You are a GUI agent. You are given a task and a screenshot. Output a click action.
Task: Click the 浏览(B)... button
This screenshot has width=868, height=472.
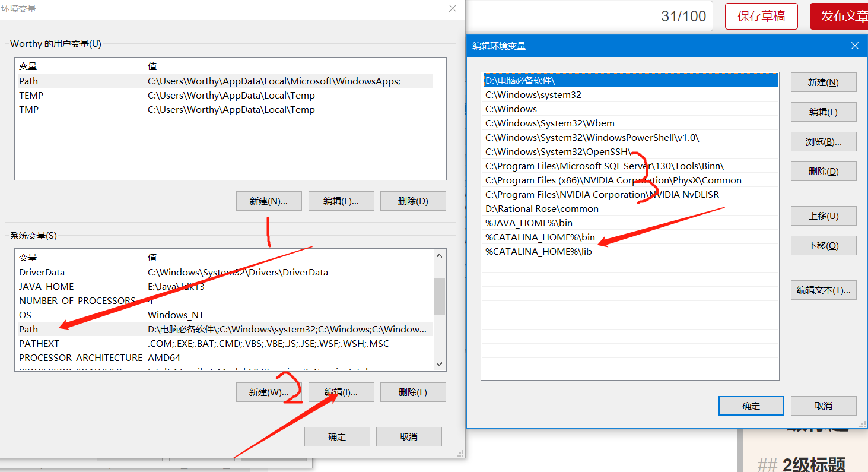pos(823,142)
